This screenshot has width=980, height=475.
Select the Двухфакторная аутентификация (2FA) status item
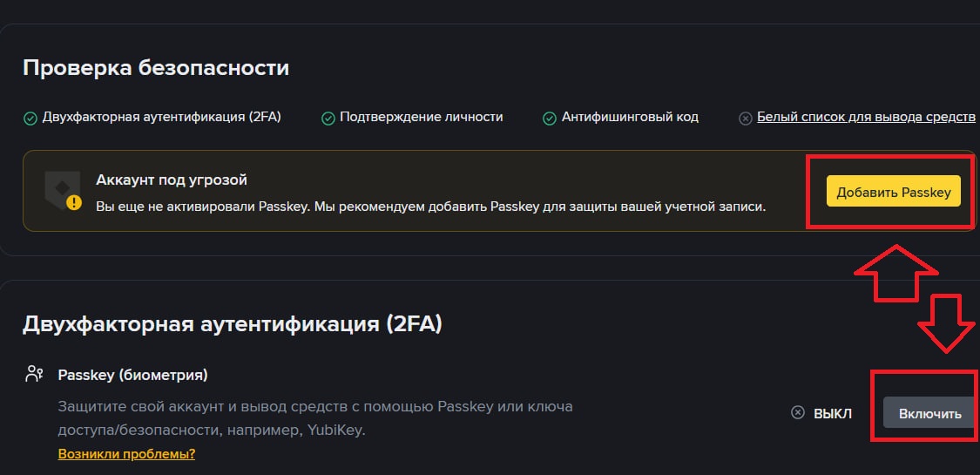click(161, 117)
